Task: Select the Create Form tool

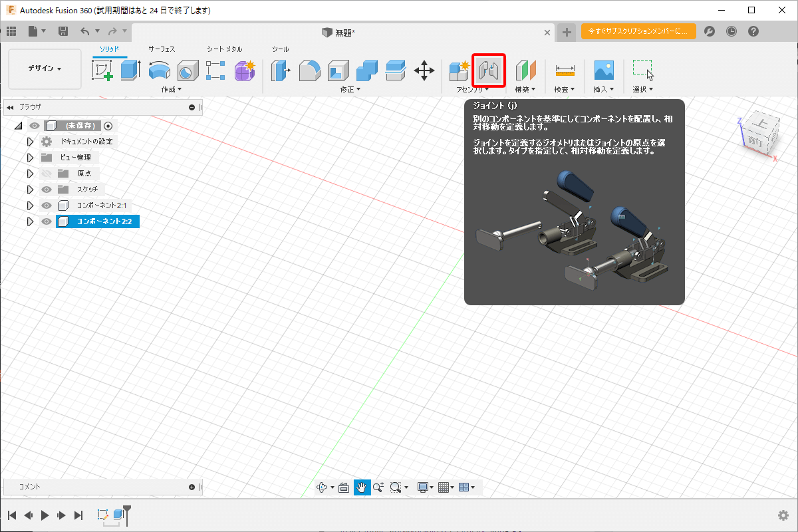Action: click(245, 70)
